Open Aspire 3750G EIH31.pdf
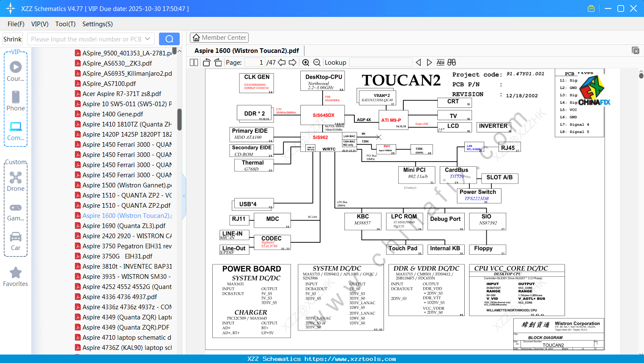Screen dimensions: 644x363 coord(118,256)
